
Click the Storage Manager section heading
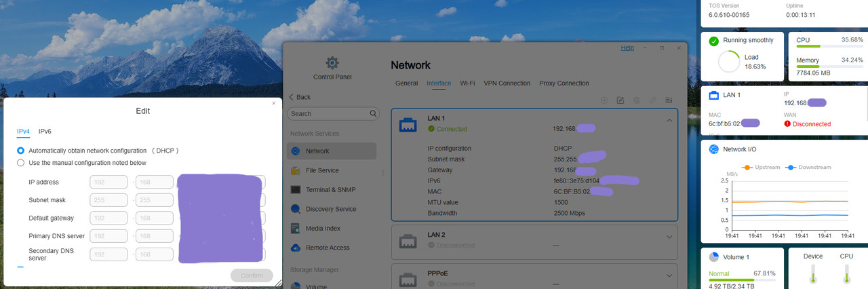[315, 269]
